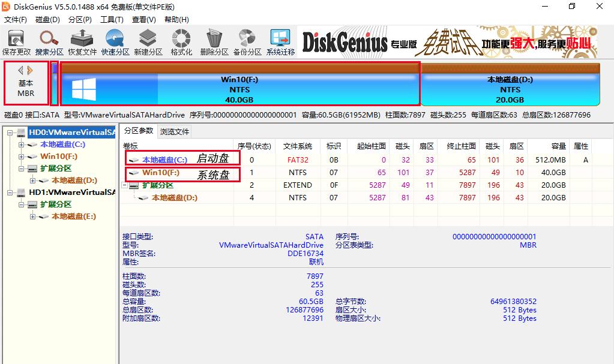614x364 pixels.
Task: Select 本地磁盘(C:) in disk tree
Action: 62,145
